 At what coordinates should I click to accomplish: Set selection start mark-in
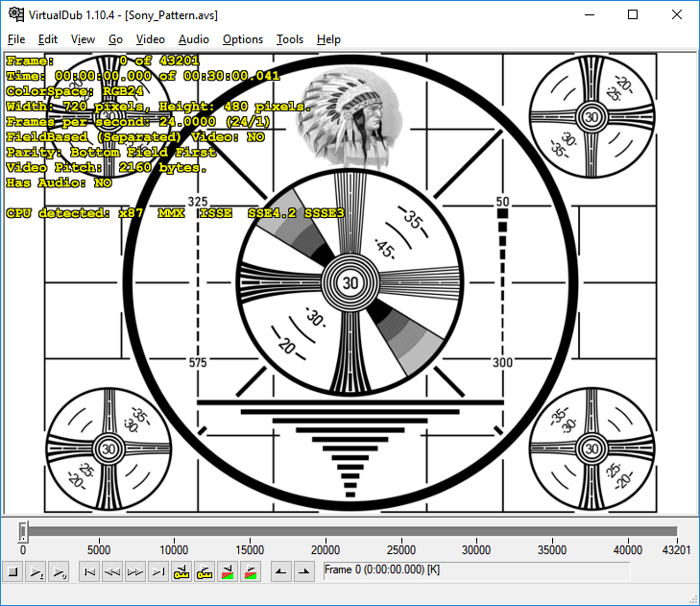[x=281, y=571]
